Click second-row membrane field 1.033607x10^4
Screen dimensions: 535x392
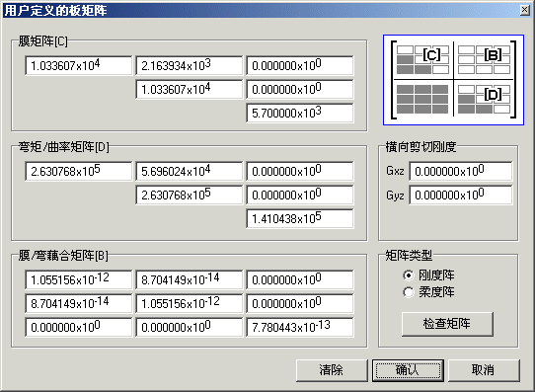pyautogui.click(x=189, y=90)
